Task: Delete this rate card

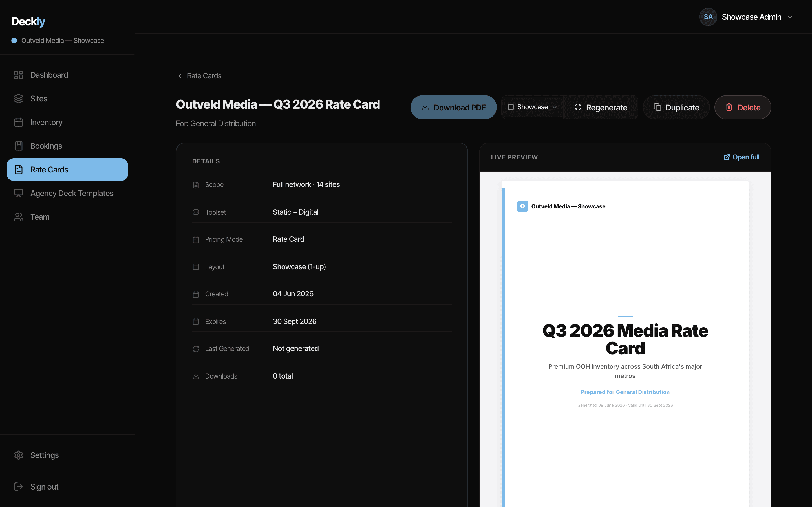Action: tap(743, 107)
